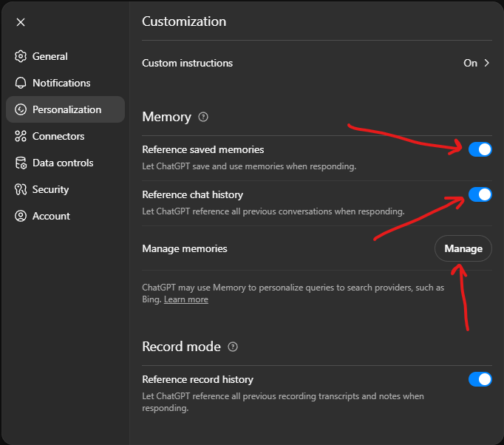Click the Reference saved memories label
The width and height of the screenshot is (504, 445).
pyautogui.click(x=202, y=150)
